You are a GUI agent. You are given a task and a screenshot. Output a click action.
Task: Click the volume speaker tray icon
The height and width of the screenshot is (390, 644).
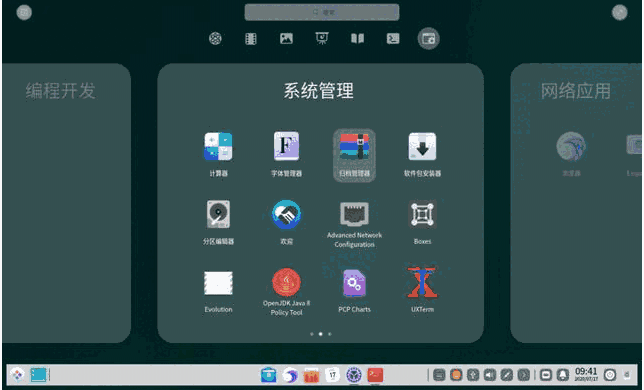490,375
